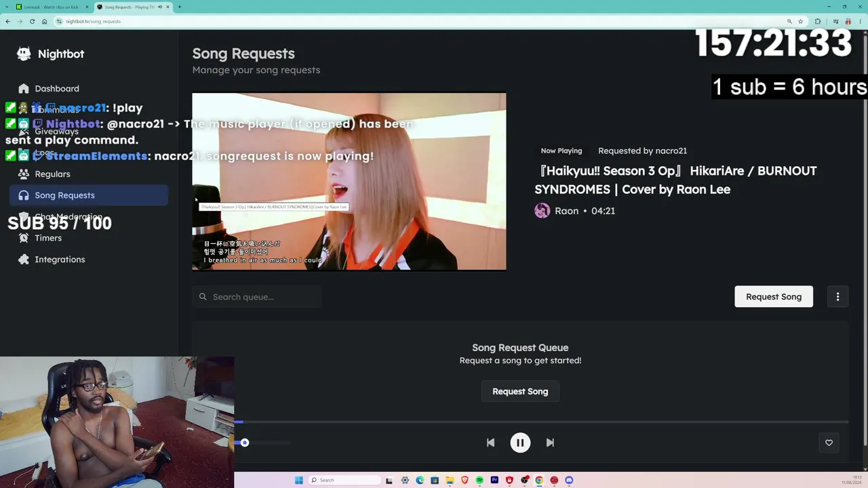
Task: Click the top Request Song button
Action: (x=774, y=297)
